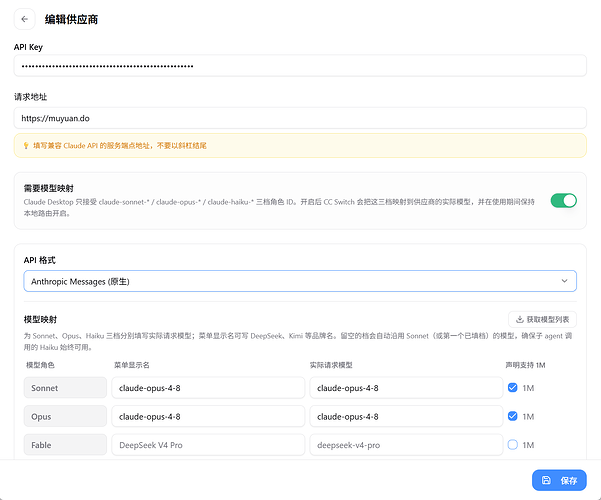Viewport: 601px width, 500px height.
Task: Click the 需要模型映射 heading
Action: point(49,188)
